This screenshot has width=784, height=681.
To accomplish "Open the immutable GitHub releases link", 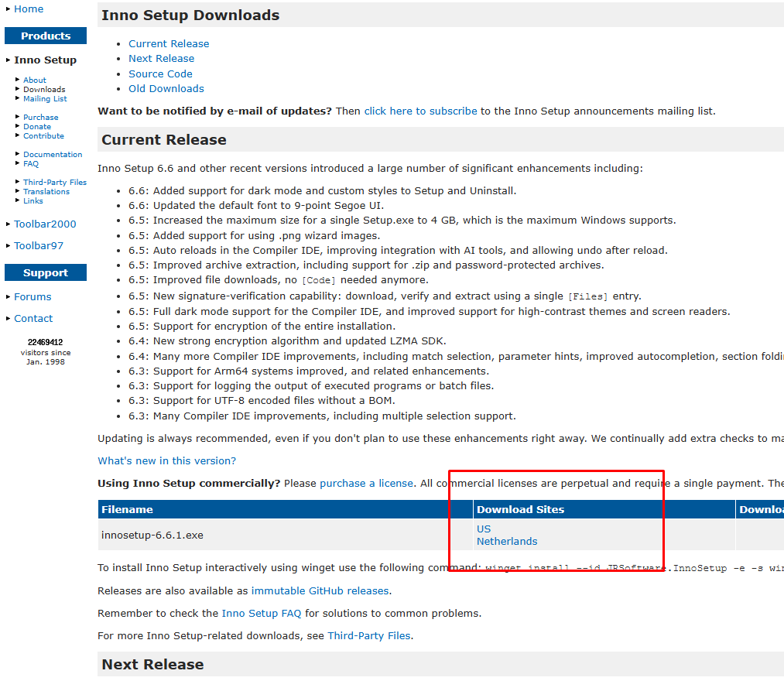I will tap(320, 591).
